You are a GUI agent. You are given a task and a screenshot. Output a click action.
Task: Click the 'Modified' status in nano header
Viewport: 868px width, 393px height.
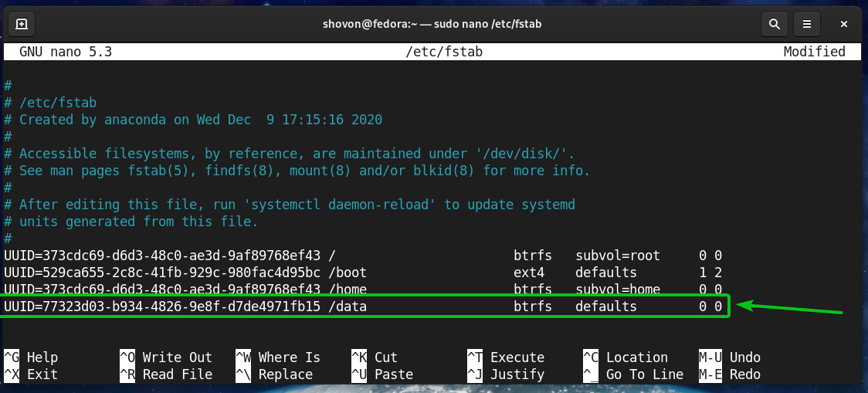pos(814,52)
